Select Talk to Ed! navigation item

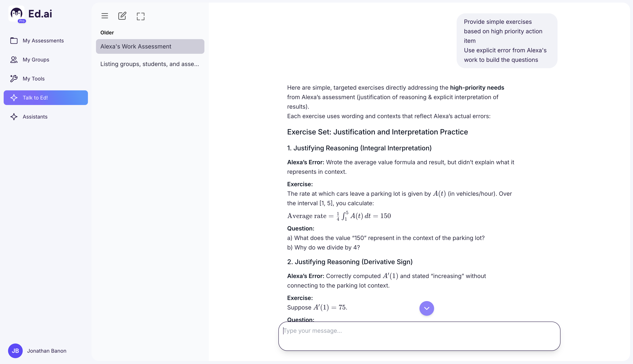point(46,98)
